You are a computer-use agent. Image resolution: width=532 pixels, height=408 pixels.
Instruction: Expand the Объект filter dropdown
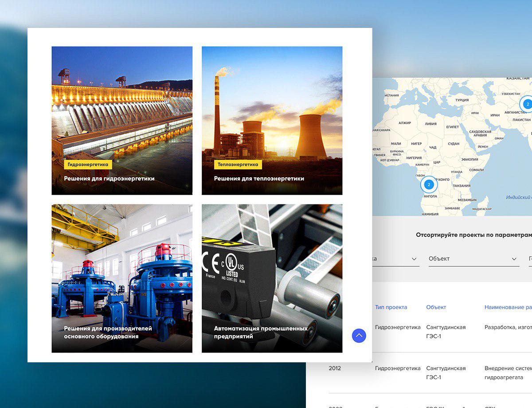[473, 259]
